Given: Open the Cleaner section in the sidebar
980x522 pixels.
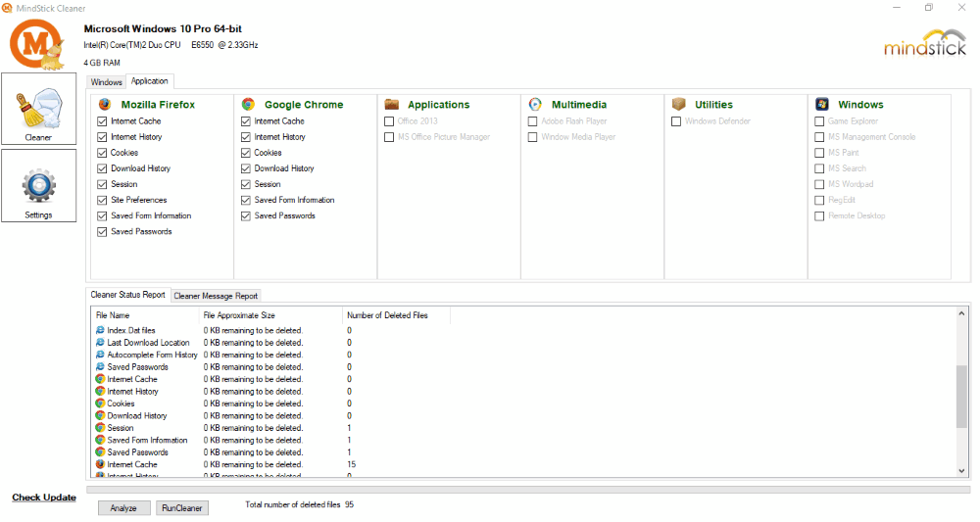Looking at the screenshot, I should point(39,110).
